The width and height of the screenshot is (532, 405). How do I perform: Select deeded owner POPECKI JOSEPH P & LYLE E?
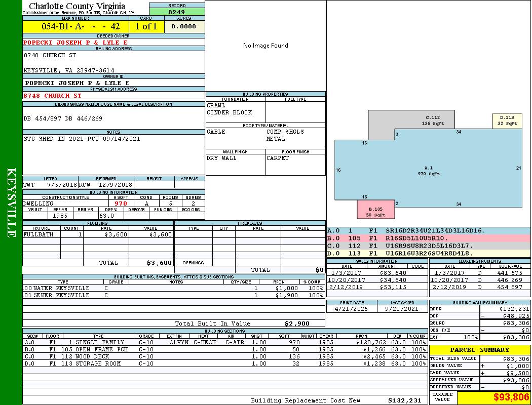(75, 43)
